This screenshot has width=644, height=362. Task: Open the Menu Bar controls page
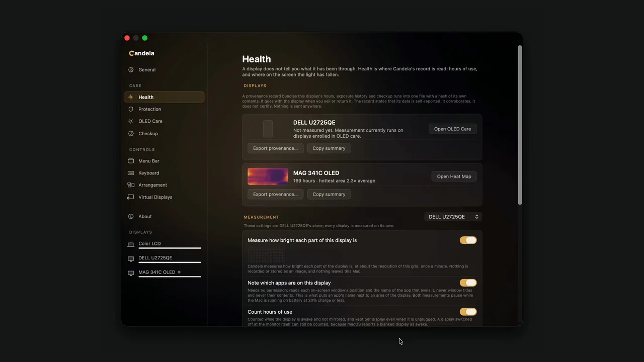click(164, 161)
